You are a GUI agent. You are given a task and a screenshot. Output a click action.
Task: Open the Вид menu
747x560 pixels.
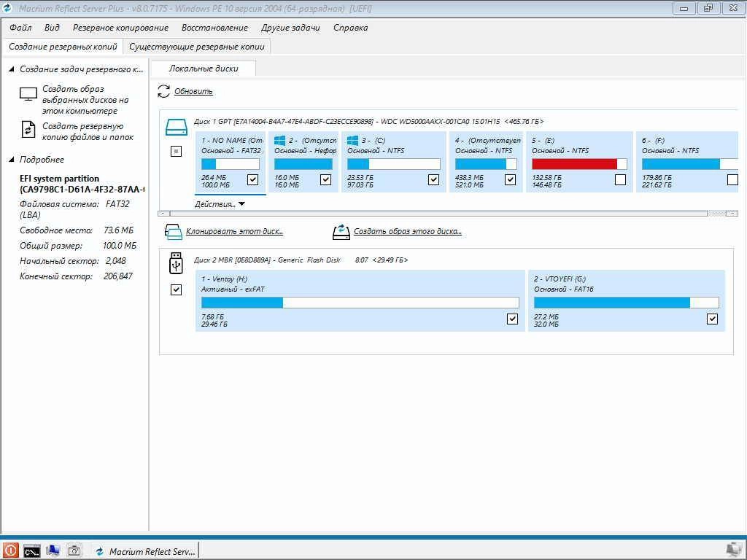point(52,28)
